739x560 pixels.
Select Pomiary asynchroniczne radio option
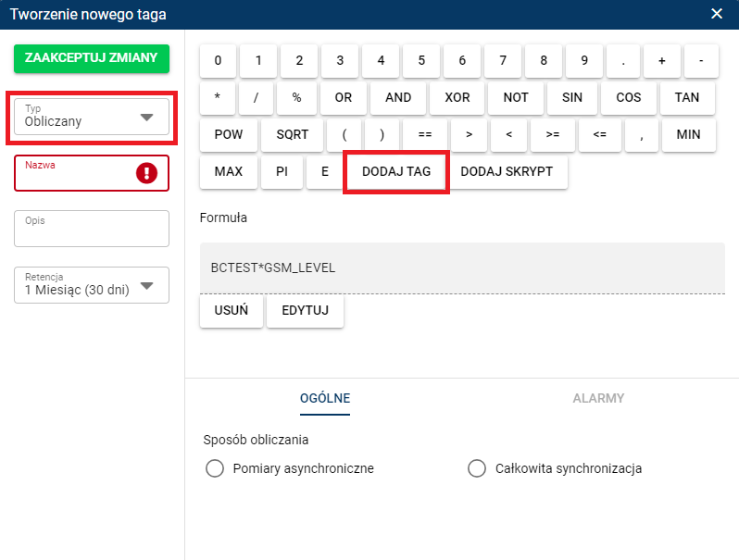click(x=215, y=468)
